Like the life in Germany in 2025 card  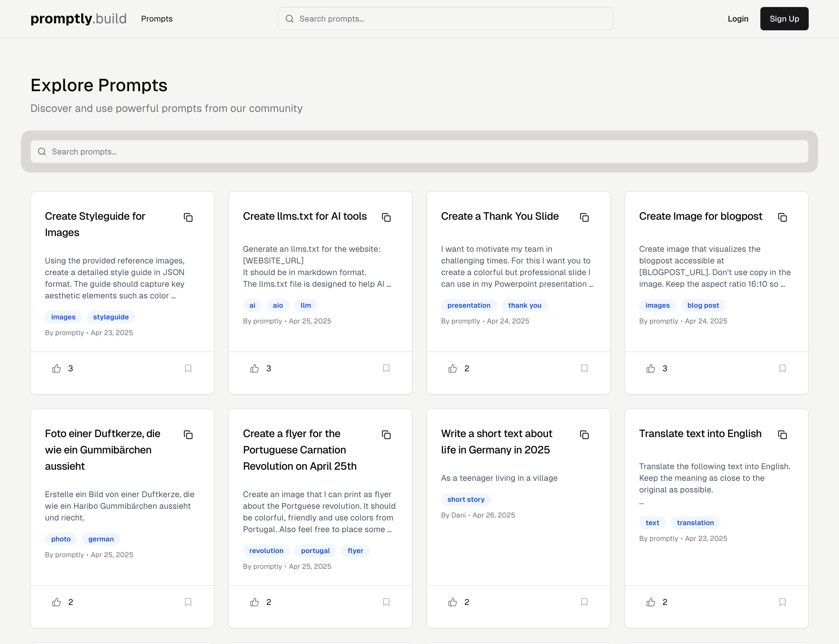point(453,602)
